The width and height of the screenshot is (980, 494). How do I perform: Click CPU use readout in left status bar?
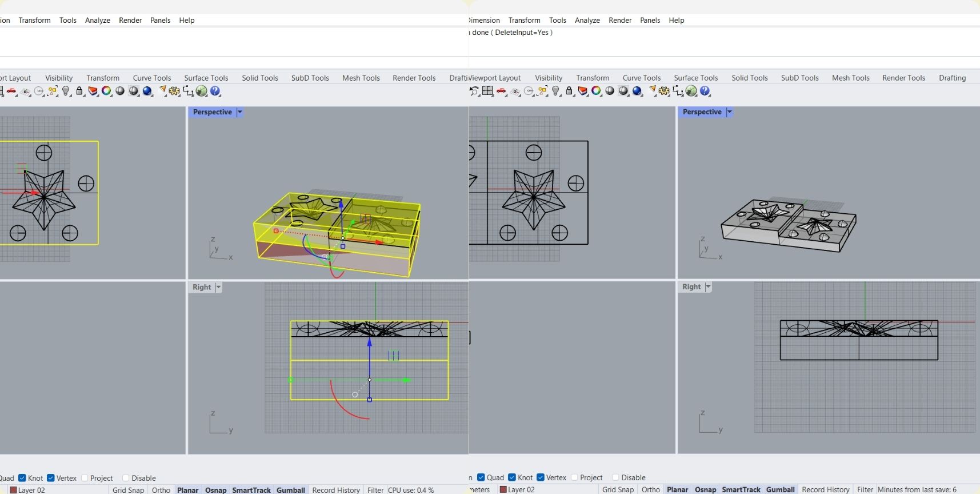[411, 490]
